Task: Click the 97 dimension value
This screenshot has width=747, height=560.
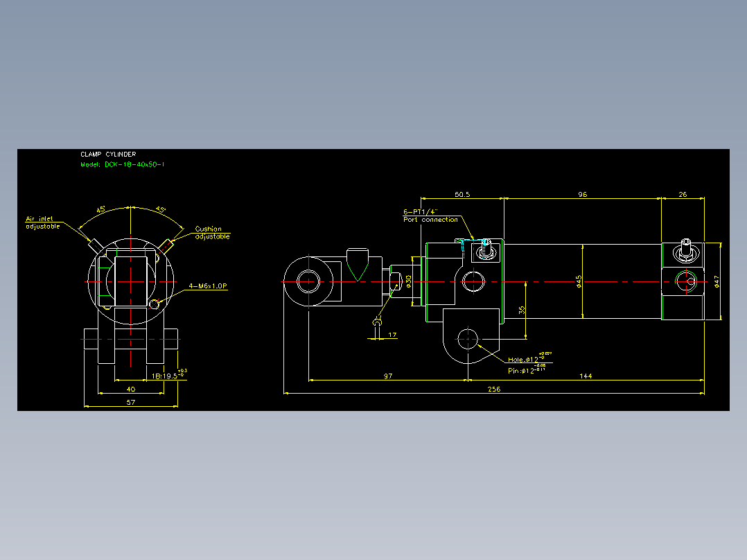Action: point(388,376)
